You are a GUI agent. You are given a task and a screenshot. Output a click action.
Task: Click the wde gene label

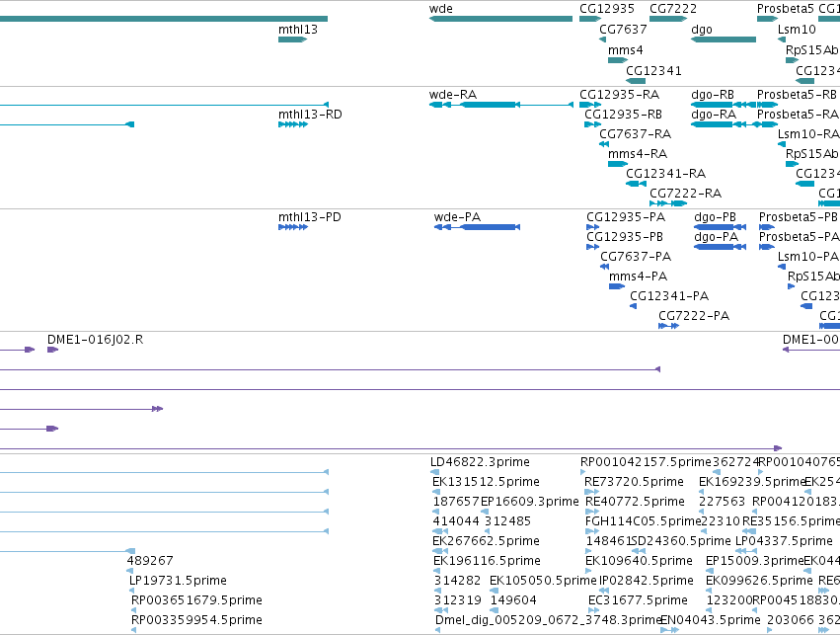tap(440, 9)
